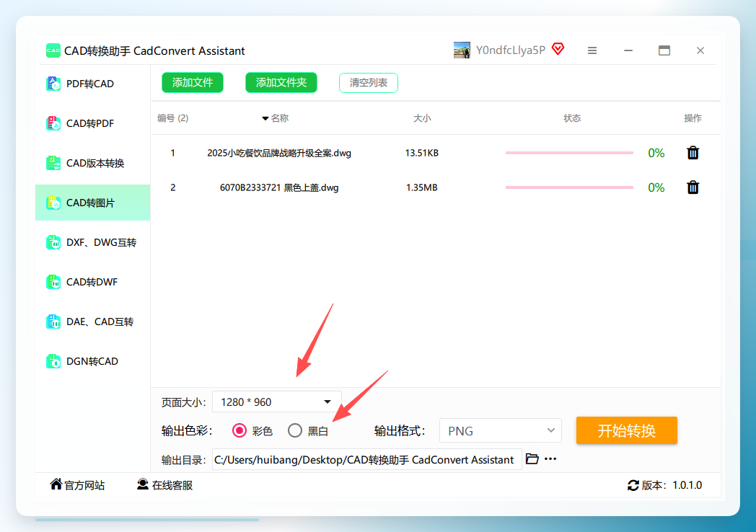This screenshot has width=756, height=532.
Task: Click the DAE、CAD互转 sidebar icon
Action: click(x=53, y=322)
